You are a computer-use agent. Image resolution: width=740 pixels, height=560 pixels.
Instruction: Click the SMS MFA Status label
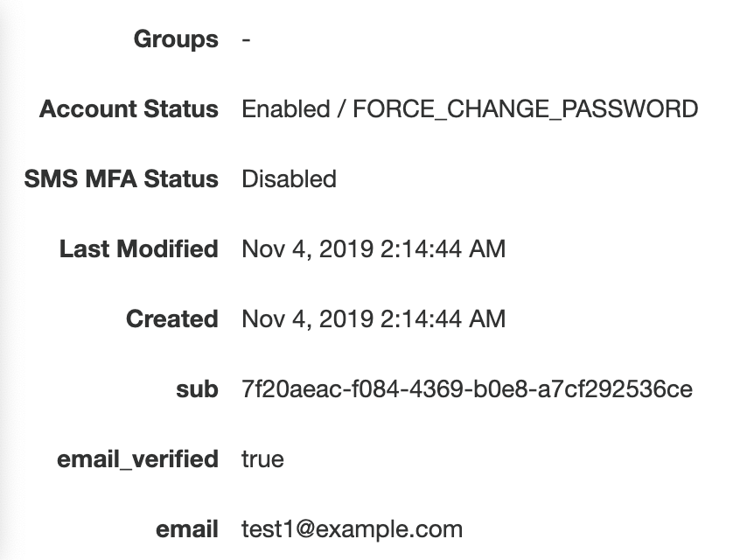(x=122, y=179)
